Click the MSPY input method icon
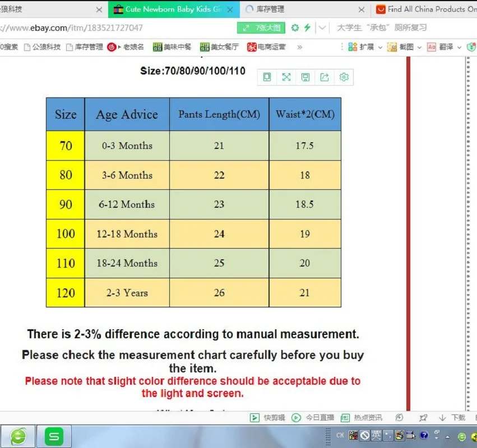Image resolution: width=477 pixels, height=448 pixels. (353, 435)
